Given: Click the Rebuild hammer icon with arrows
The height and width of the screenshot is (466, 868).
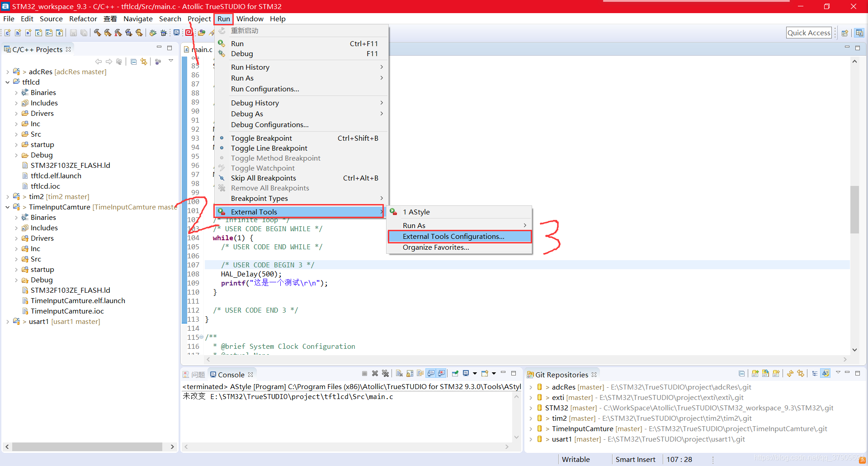Looking at the screenshot, I should tap(108, 33).
